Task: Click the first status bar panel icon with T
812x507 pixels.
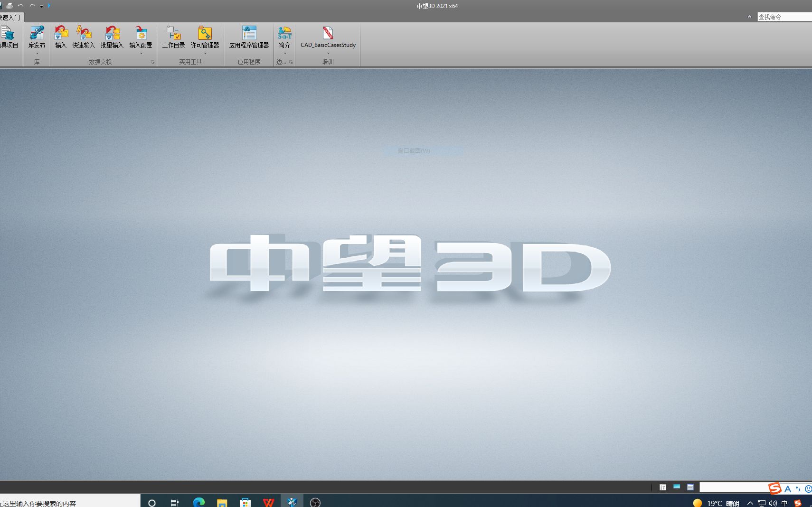Action: click(x=663, y=487)
